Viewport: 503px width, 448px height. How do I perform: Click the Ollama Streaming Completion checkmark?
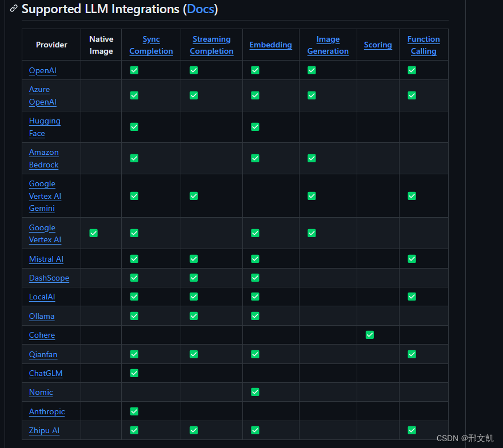pos(194,316)
